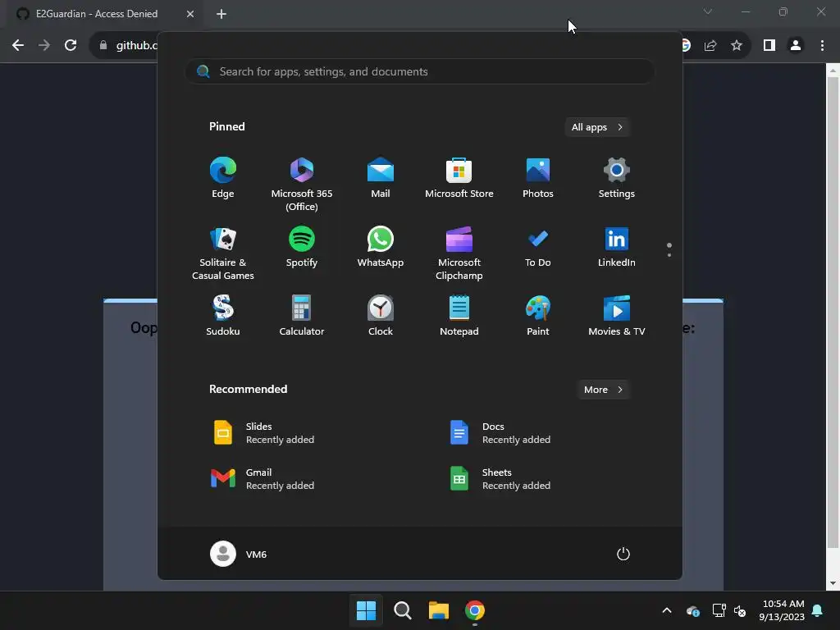Select the E2Guardian - Access Denied tab
840x630 pixels.
click(x=97, y=14)
